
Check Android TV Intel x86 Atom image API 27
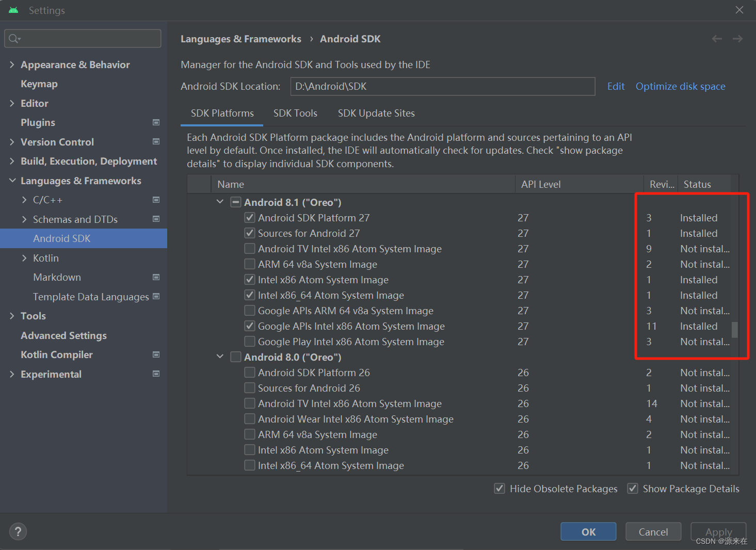coord(250,249)
